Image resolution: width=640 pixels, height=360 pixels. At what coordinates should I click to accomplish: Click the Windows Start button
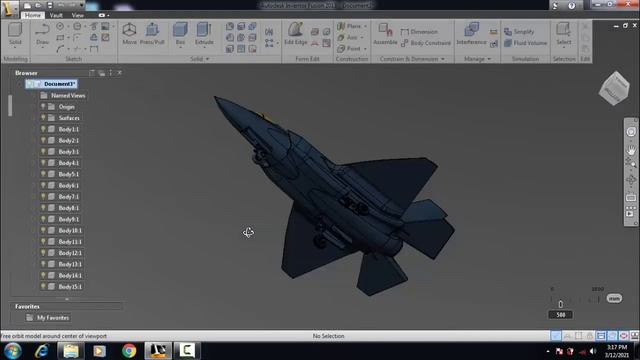click(x=13, y=351)
